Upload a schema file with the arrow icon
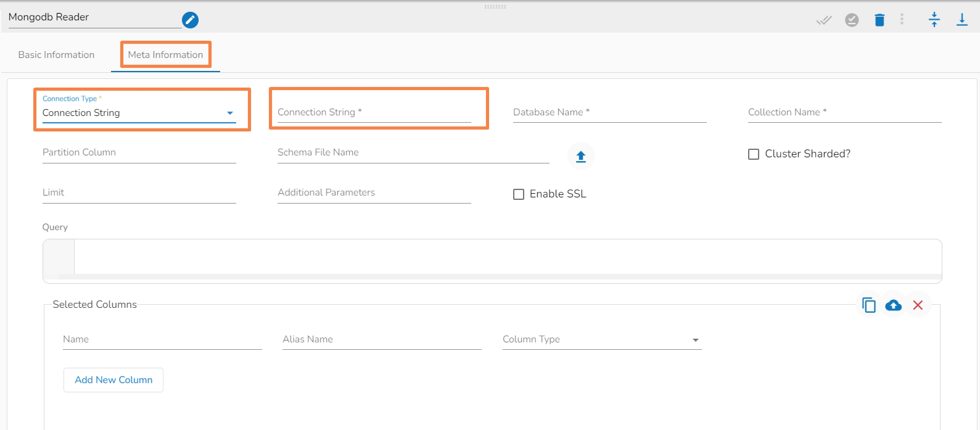Image resolution: width=980 pixels, height=430 pixels. click(x=580, y=157)
